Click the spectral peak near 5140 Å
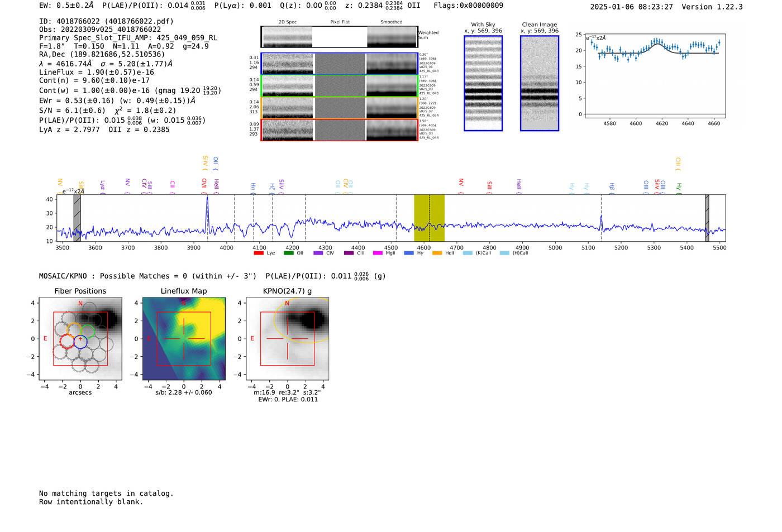Image resolution: width=782 pixels, height=532 pixels. [x=601, y=222]
